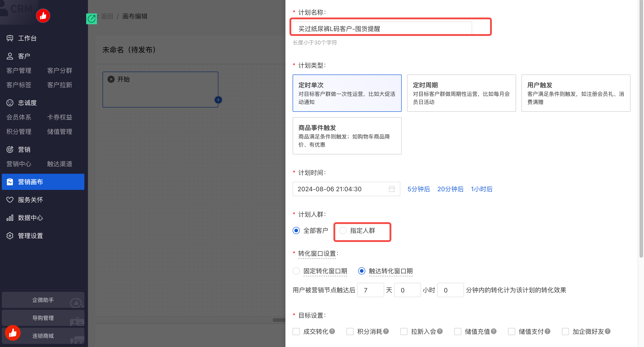
Task: Select the 全部客户 radio button
Action: [x=296, y=231]
